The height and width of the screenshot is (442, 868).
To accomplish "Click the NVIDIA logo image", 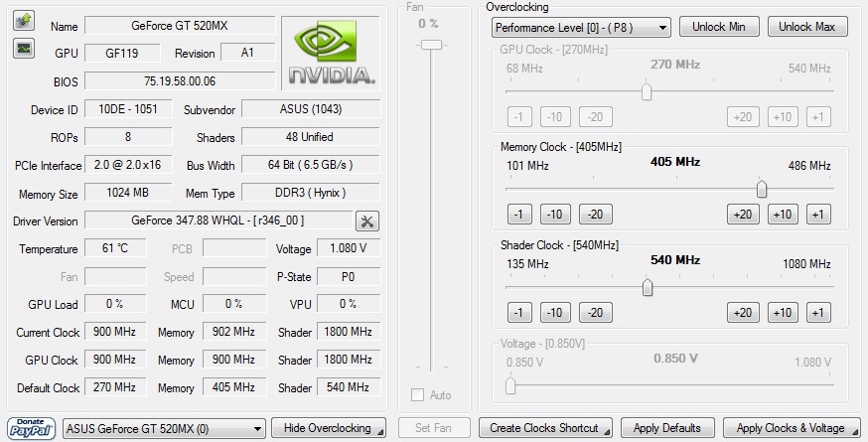I will point(331,54).
